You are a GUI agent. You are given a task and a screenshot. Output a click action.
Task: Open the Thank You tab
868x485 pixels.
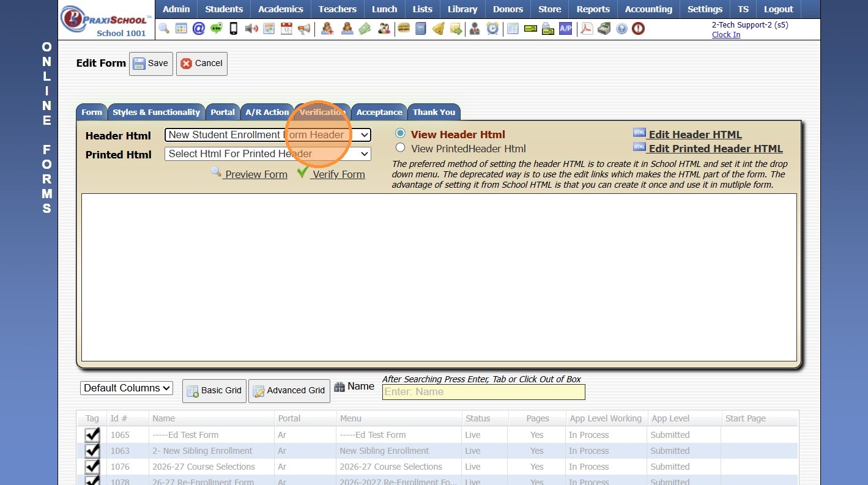point(434,112)
